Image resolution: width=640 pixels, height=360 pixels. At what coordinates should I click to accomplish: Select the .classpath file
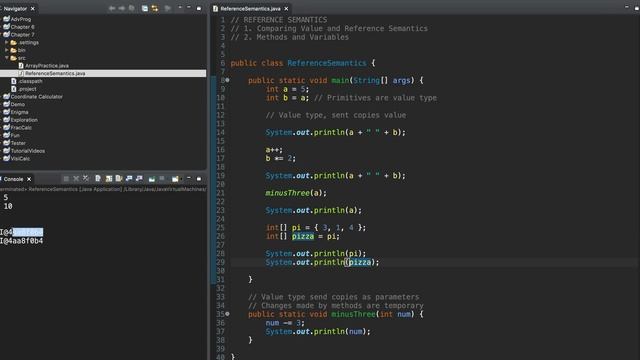(30, 81)
